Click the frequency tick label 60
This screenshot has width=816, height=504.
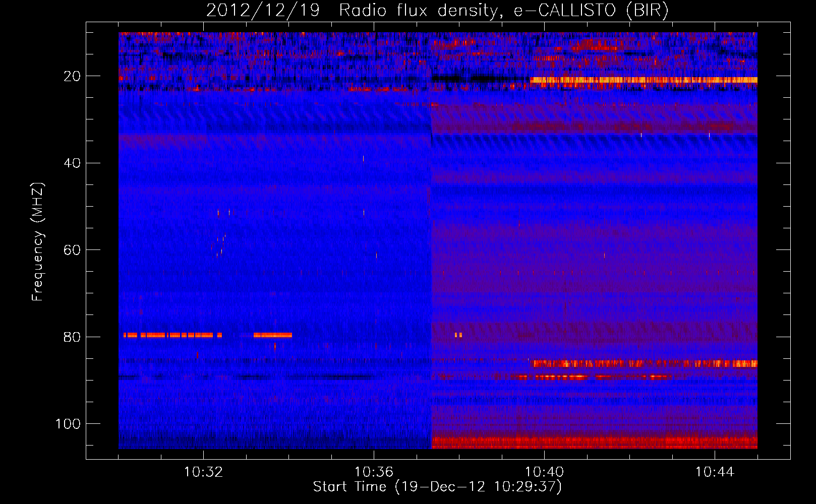72,250
